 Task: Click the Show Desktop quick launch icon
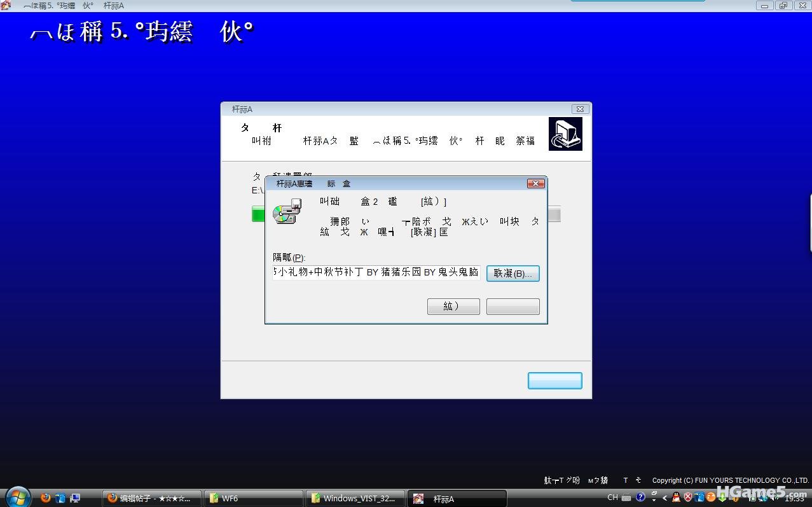[x=74, y=498]
